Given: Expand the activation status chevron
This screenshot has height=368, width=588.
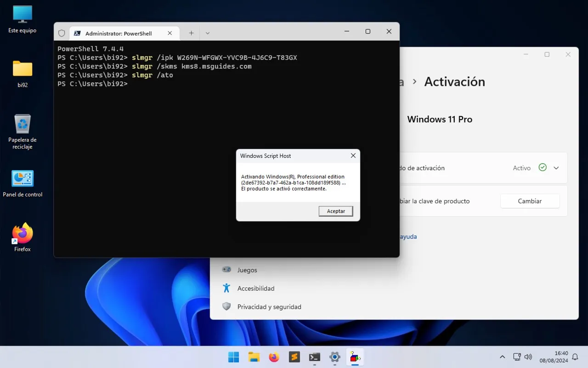Looking at the screenshot, I should [x=556, y=168].
